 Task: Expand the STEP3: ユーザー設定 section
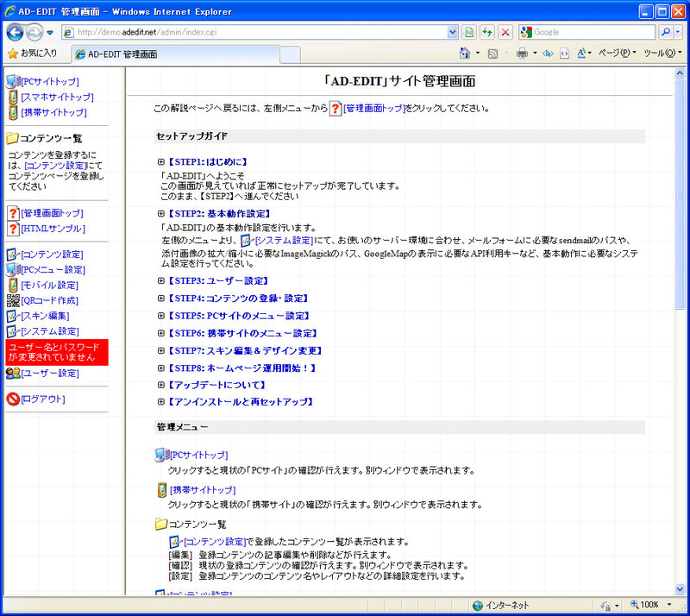[161, 281]
